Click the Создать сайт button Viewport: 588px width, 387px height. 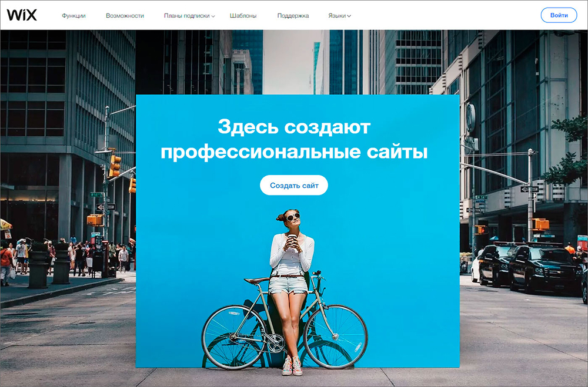coord(294,185)
